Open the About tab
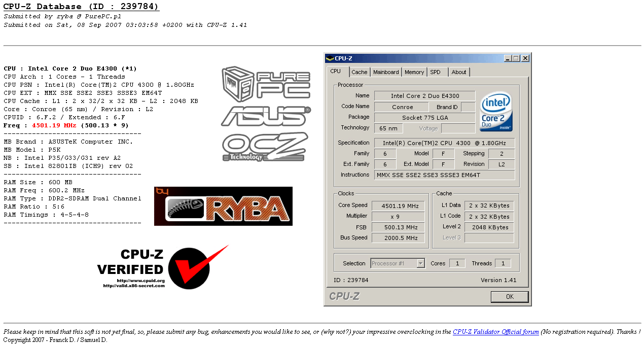Image resolution: width=644 pixels, height=345 pixels. click(x=459, y=72)
